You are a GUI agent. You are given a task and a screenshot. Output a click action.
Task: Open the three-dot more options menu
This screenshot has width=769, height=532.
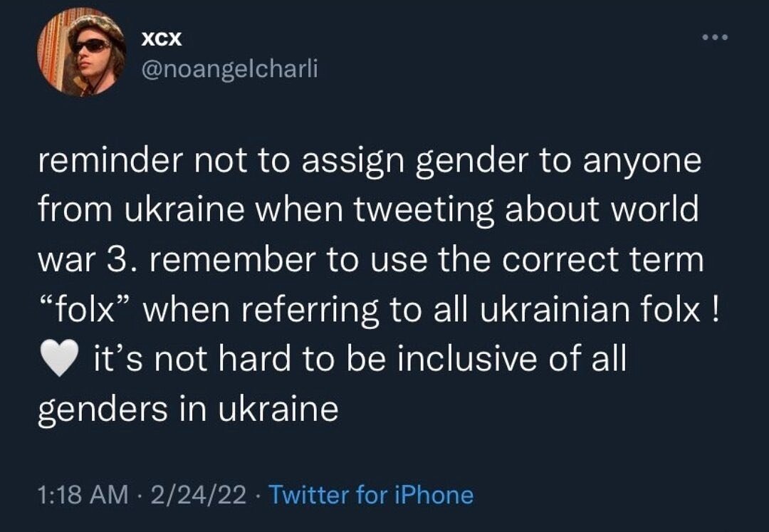713,37
